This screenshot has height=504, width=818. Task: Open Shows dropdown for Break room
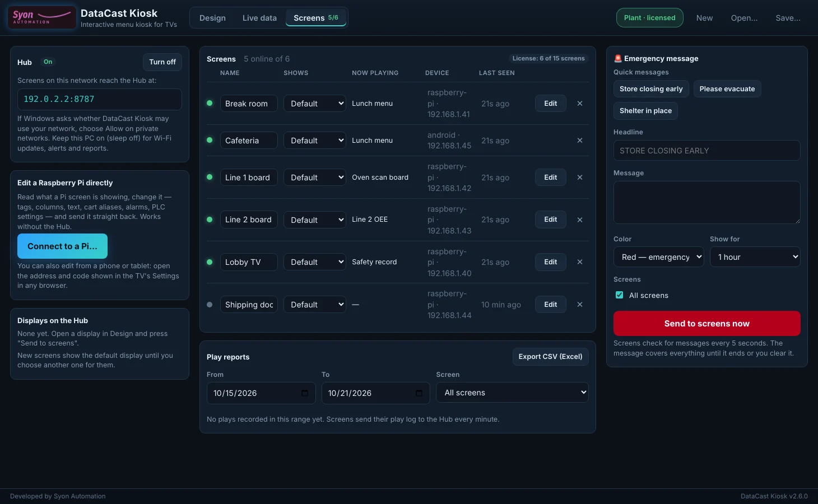(x=315, y=104)
